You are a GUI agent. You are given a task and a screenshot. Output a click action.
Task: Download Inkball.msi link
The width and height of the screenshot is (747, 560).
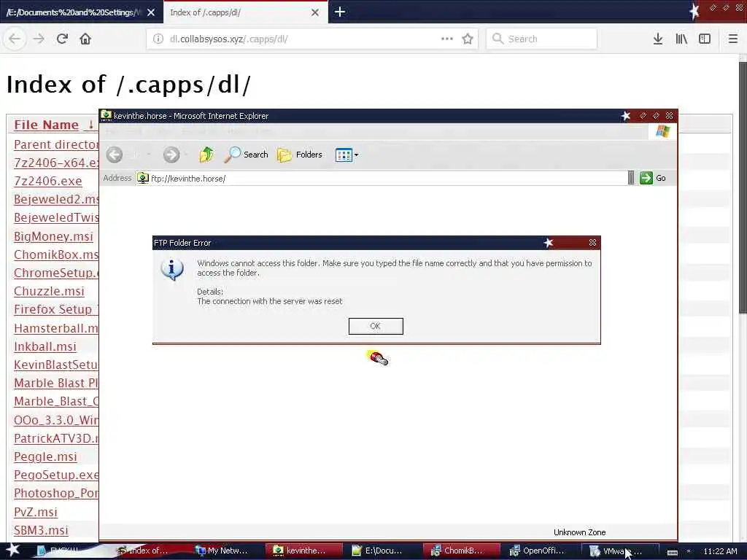click(45, 346)
